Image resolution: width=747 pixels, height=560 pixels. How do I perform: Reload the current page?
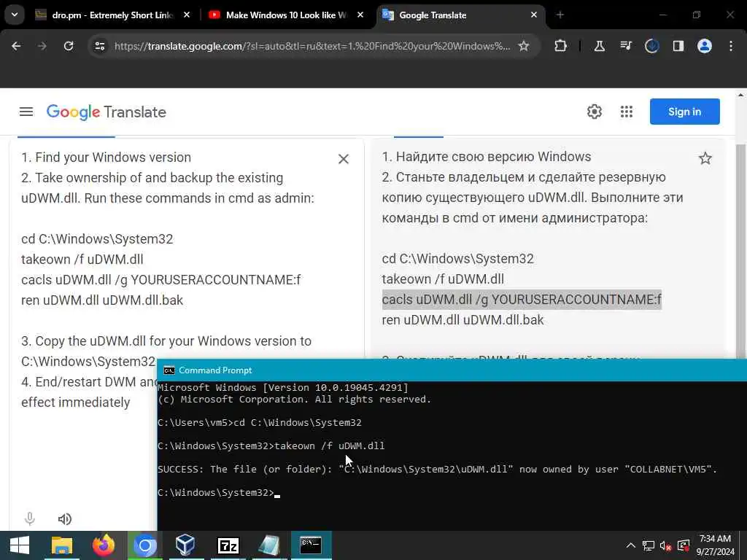pos(69,46)
